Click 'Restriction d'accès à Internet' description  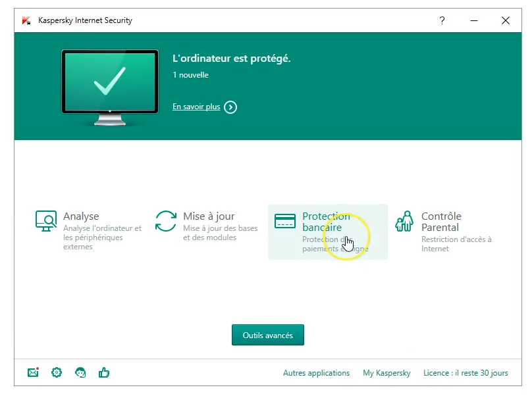click(456, 244)
